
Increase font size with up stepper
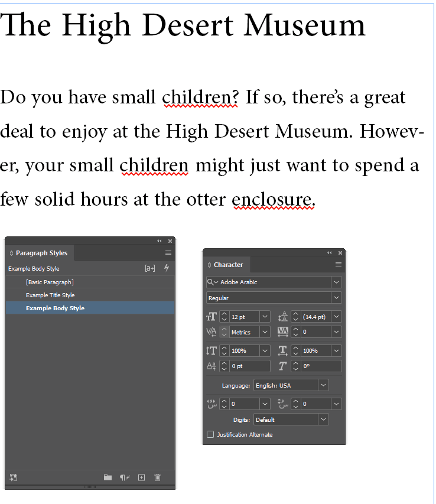coord(224,314)
